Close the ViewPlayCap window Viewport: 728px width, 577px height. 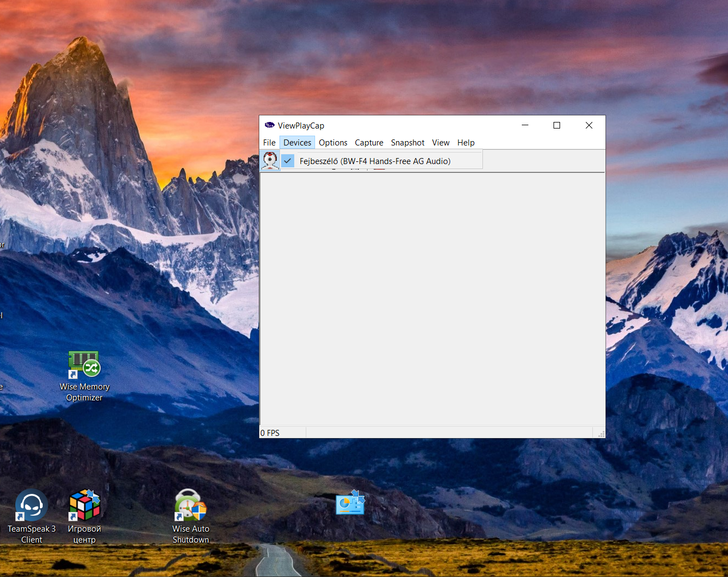pyautogui.click(x=589, y=125)
